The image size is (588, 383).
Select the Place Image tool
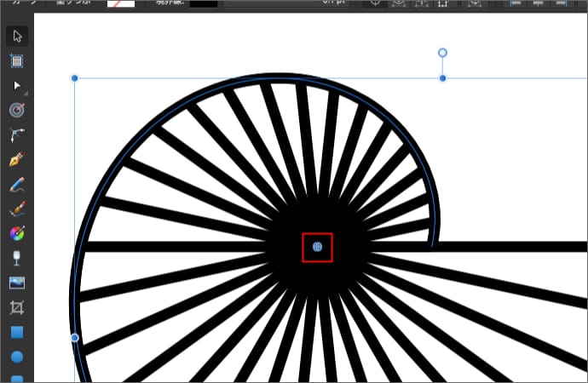(17, 282)
